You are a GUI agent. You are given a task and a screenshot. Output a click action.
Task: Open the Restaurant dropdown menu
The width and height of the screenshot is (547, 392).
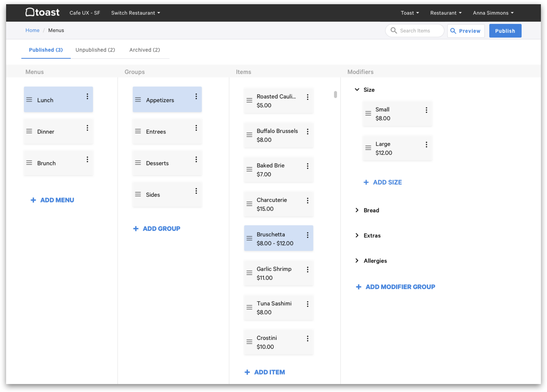pos(446,13)
